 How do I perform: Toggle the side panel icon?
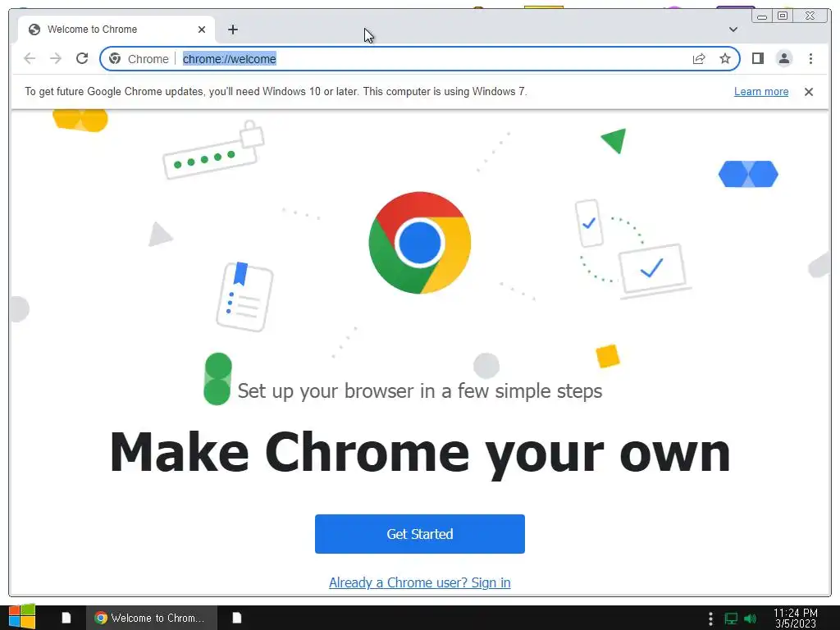(757, 58)
